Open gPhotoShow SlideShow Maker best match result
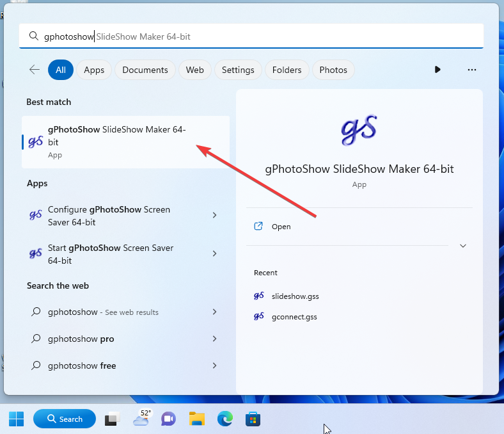This screenshot has height=434, width=504. click(125, 142)
